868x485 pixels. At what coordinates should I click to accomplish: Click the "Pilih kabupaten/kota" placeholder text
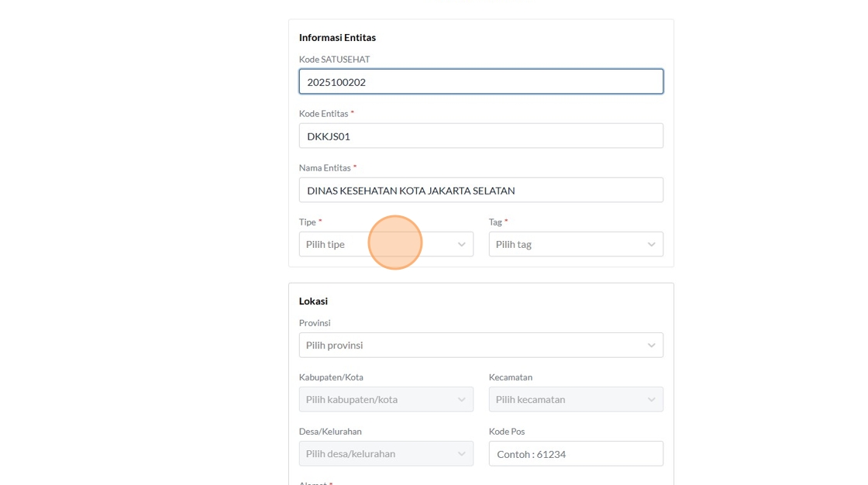click(x=352, y=399)
